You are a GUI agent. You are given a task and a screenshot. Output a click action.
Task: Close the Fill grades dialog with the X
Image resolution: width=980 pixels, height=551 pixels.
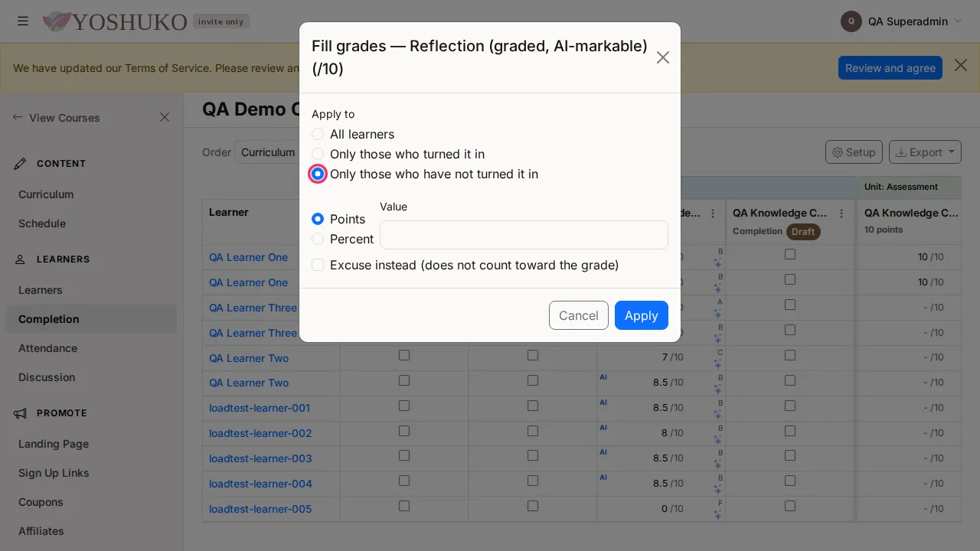click(x=663, y=57)
